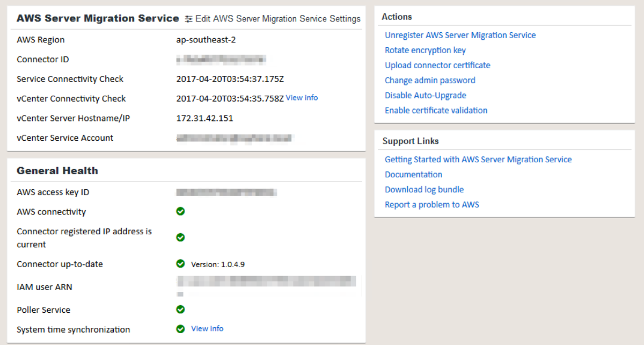The image size is (644, 345).
Task: Click the blurred Connector ID value
Action: pyautogui.click(x=221, y=59)
